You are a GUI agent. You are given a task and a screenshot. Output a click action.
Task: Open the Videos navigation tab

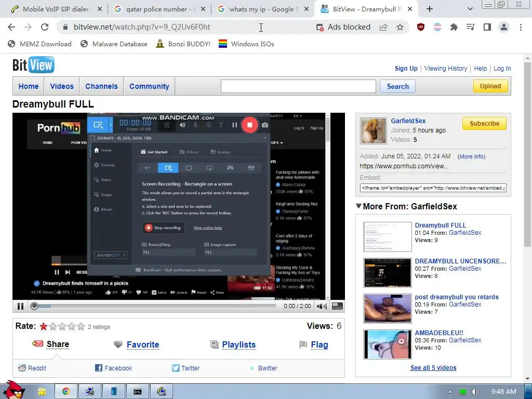(62, 86)
